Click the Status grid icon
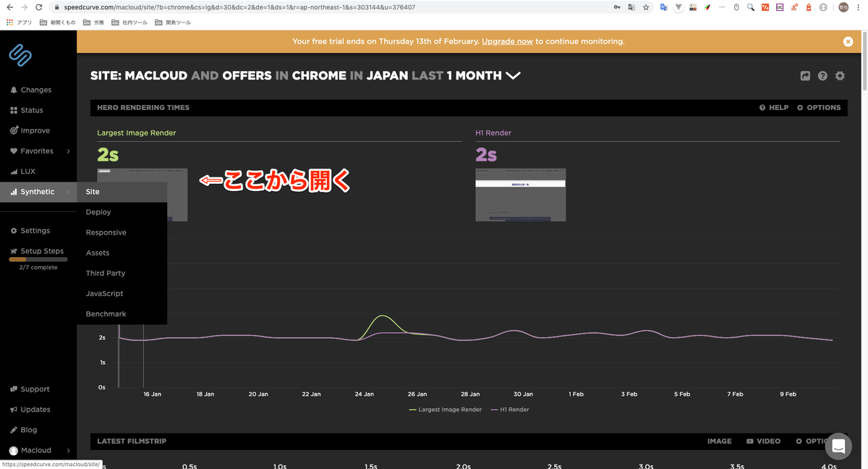 tap(14, 110)
